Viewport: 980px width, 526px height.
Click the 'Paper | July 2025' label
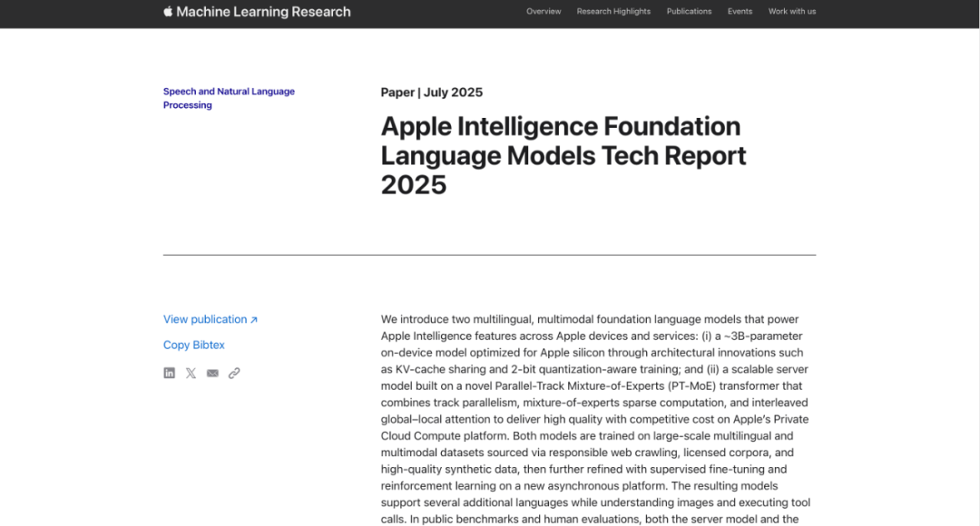[x=431, y=93]
